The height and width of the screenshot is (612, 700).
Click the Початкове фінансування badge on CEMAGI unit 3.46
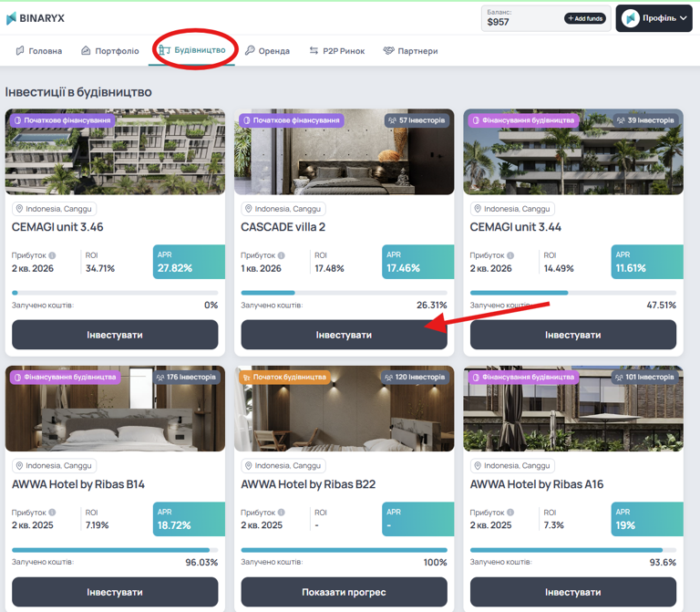pos(63,120)
